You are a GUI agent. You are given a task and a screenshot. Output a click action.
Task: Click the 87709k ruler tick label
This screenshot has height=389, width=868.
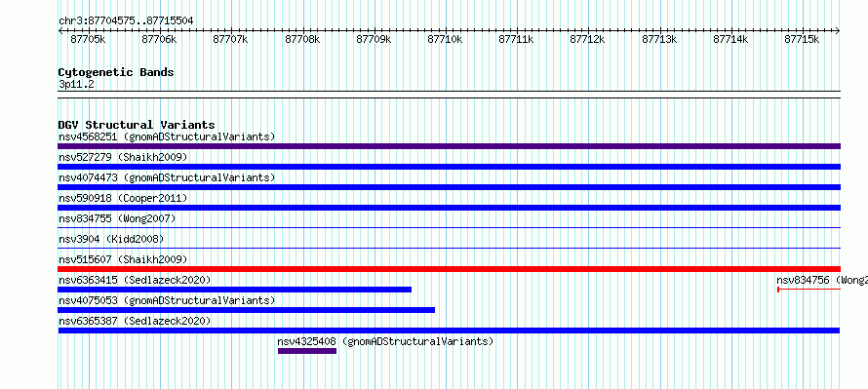pyautogui.click(x=374, y=39)
